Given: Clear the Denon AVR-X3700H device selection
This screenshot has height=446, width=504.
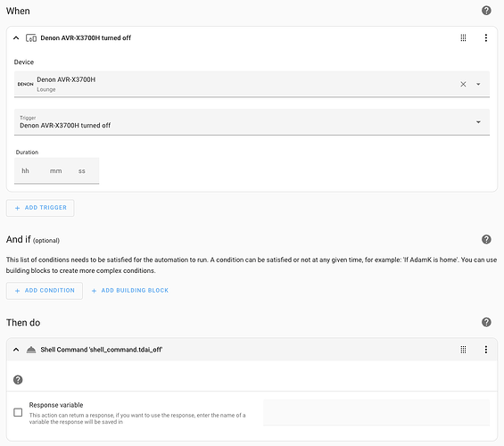Looking at the screenshot, I should tap(463, 84).
